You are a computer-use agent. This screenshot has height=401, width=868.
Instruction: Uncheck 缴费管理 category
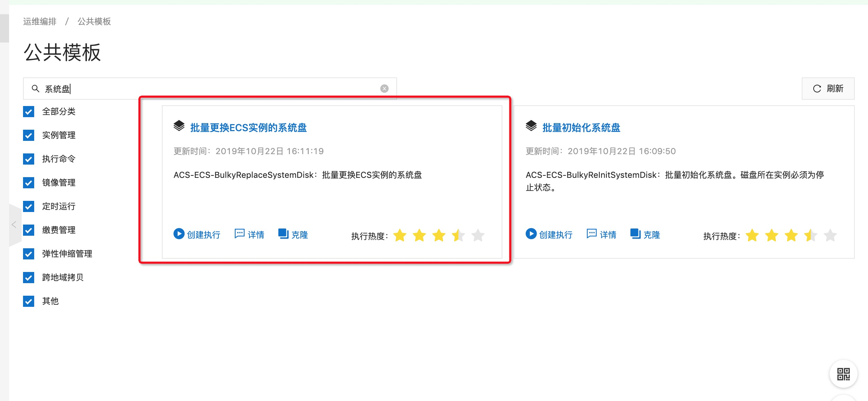pyautogui.click(x=29, y=230)
